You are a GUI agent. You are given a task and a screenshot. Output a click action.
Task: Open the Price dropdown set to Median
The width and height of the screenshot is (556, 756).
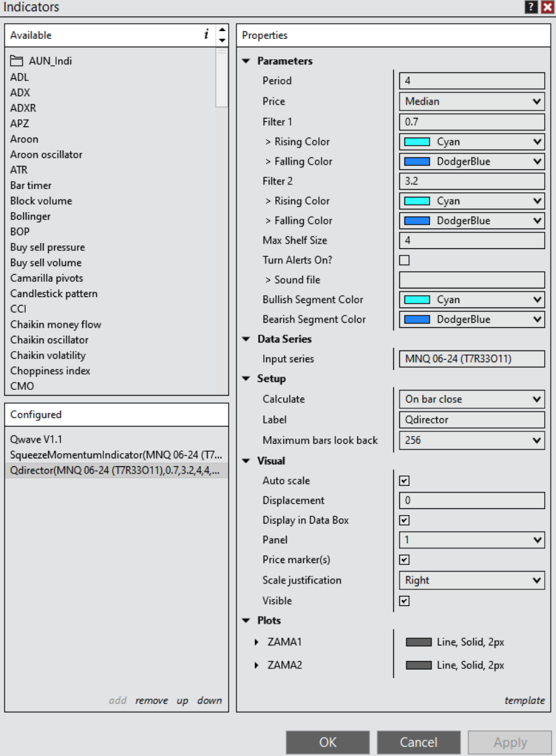pyautogui.click(x=472, y=101)
